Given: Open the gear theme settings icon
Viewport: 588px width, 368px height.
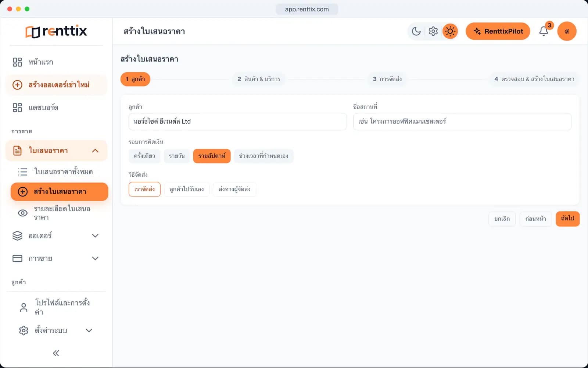Looking at the screenshot, I should pos(433,31).
